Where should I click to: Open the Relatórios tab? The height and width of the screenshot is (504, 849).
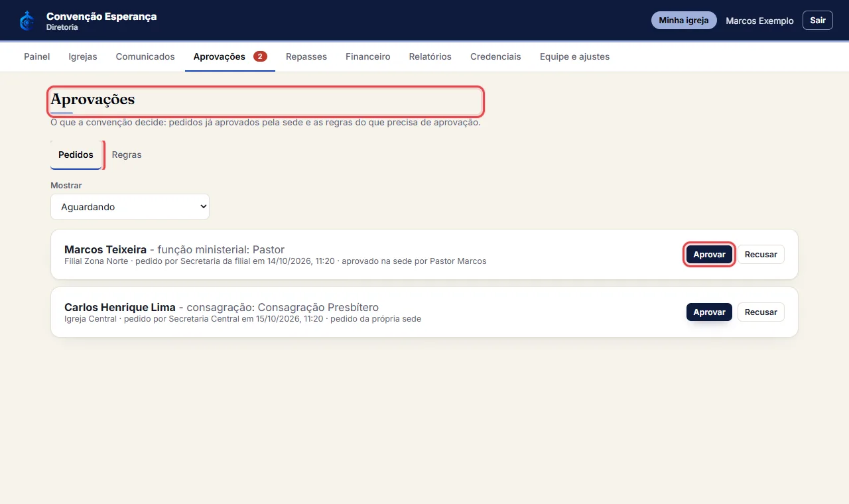(x=430, y=56)
